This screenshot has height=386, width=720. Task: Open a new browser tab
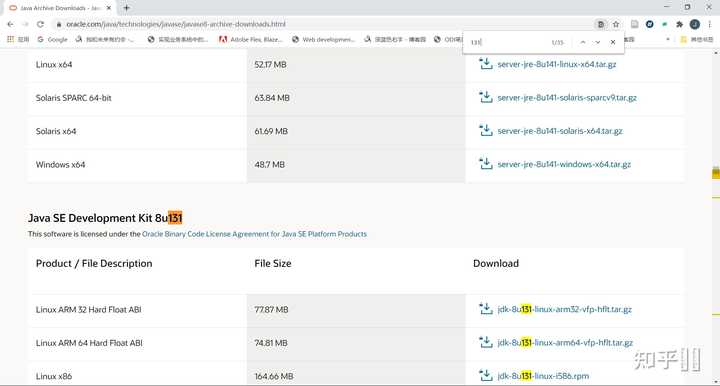tap(126, 8)
